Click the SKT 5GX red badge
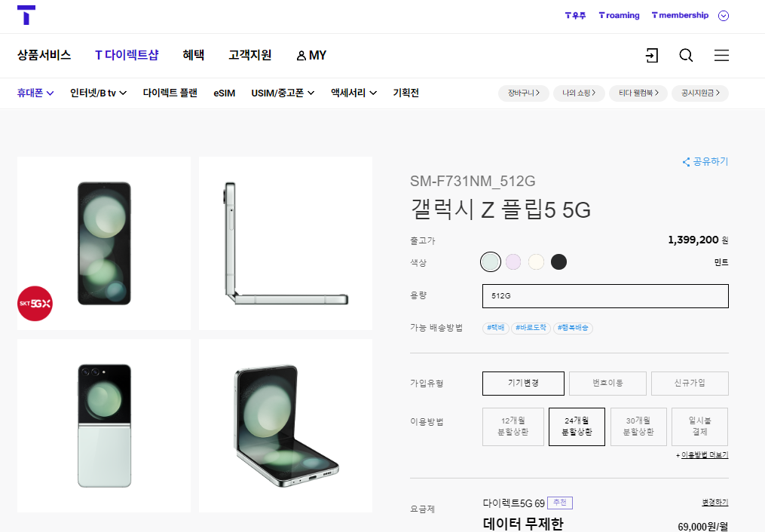 coord(35,304)
